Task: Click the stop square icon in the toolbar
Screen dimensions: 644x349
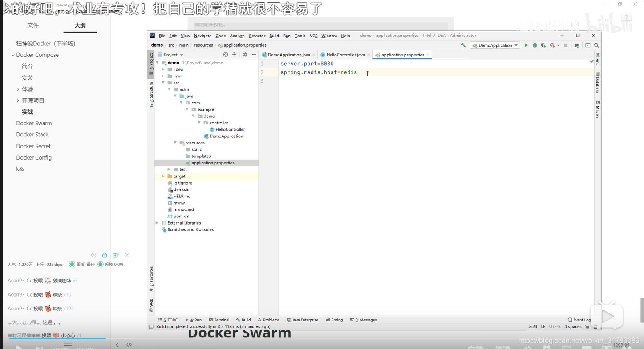Action: [x=566, y=45]
